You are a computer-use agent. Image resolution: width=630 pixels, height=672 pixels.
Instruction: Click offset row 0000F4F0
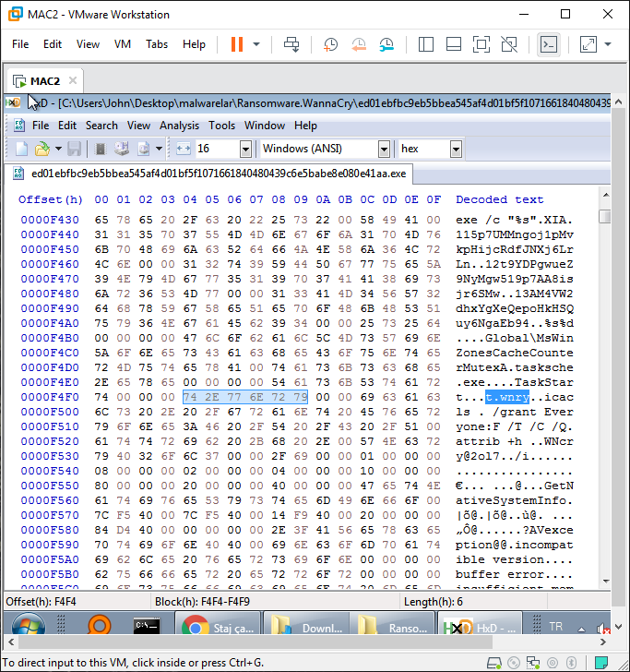[x=50, y=397]
